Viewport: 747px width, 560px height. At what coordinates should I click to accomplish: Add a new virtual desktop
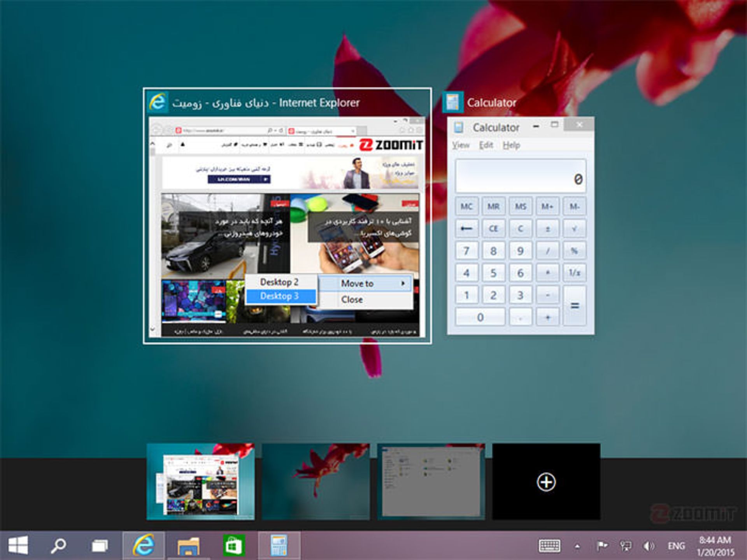tap(546, 482)
